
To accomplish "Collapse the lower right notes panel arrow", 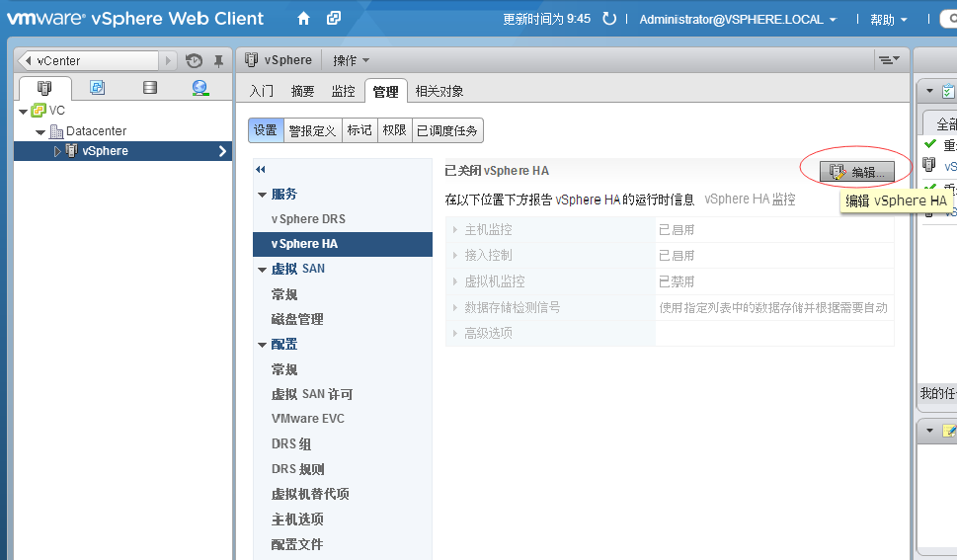I will click(930, 431).
